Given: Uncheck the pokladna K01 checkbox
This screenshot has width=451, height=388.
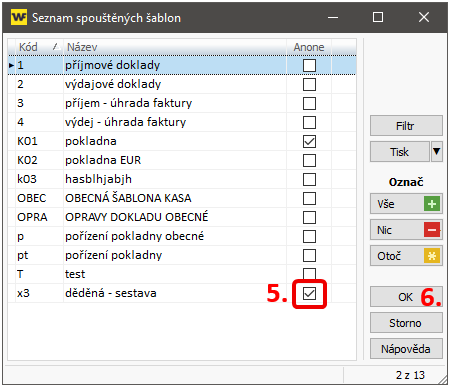Looking at the screenshot, I should click(x=309, y=141).
